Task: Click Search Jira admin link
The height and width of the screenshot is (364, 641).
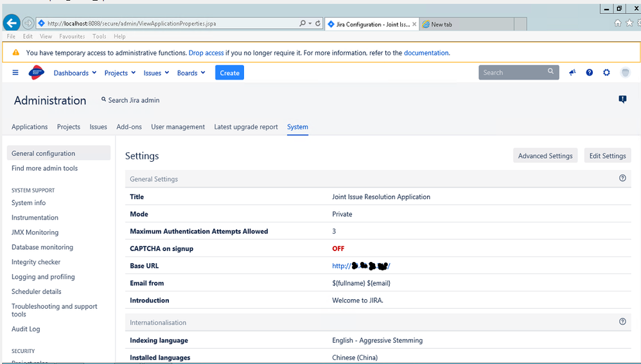Action: pyautogui.click(x=130, y=100)
